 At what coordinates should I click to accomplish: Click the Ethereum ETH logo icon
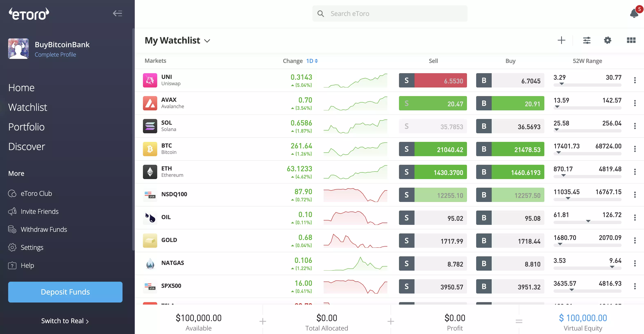pyautogui.click(x=150, y=172)
